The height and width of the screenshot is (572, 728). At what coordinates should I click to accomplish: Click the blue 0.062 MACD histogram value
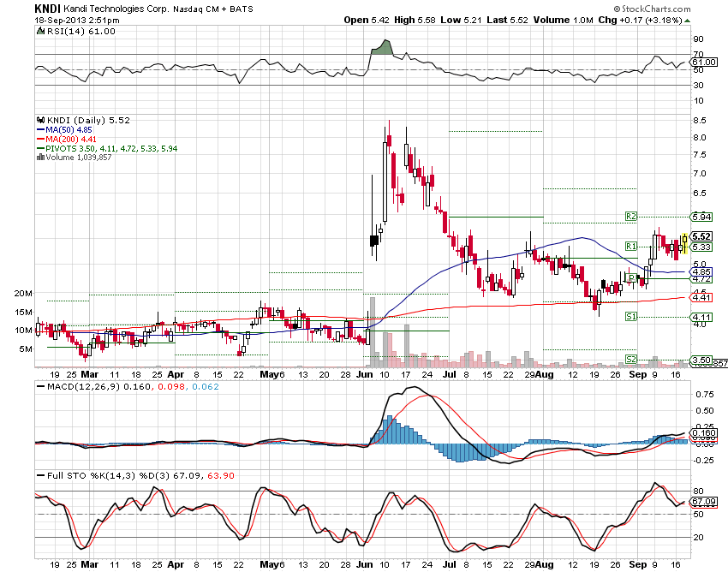[206, 387]
